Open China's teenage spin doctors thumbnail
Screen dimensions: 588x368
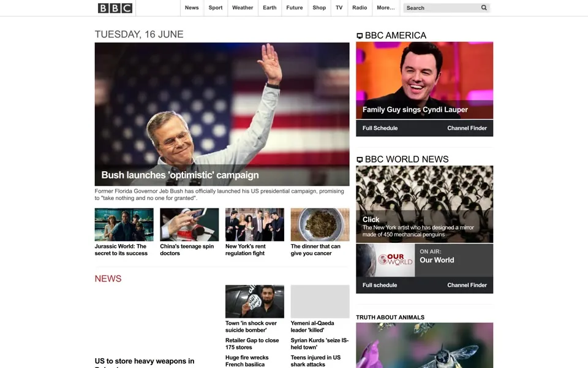(189, 224)
